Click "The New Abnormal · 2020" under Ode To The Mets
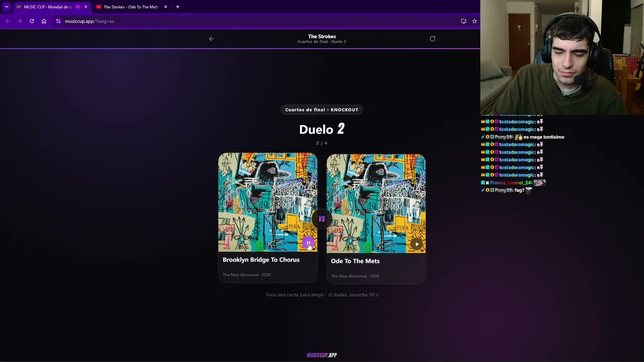This screenshot has width=644, height=362. coord(355,276)
